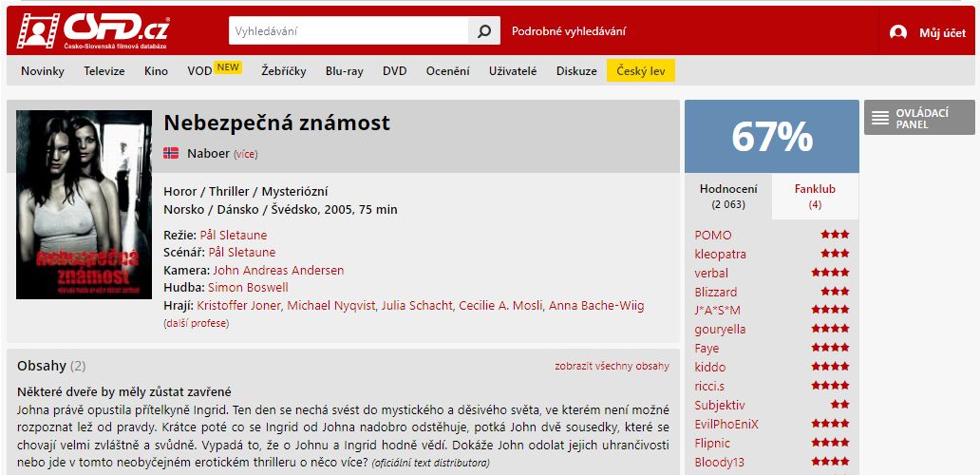Open user Subjektiv profile
Image resolution: width=980 pixels, height=475 pixels.
point(720,405)
